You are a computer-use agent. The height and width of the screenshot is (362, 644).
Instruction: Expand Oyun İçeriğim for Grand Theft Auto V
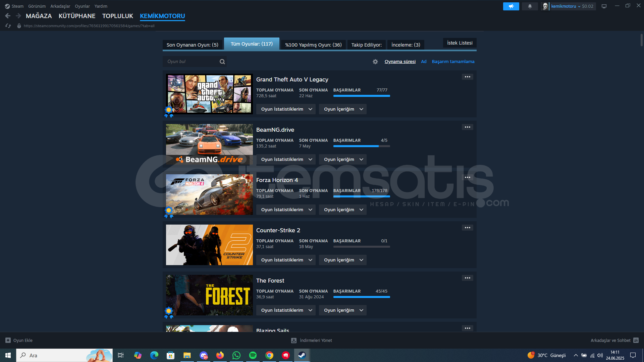[343, 109]
